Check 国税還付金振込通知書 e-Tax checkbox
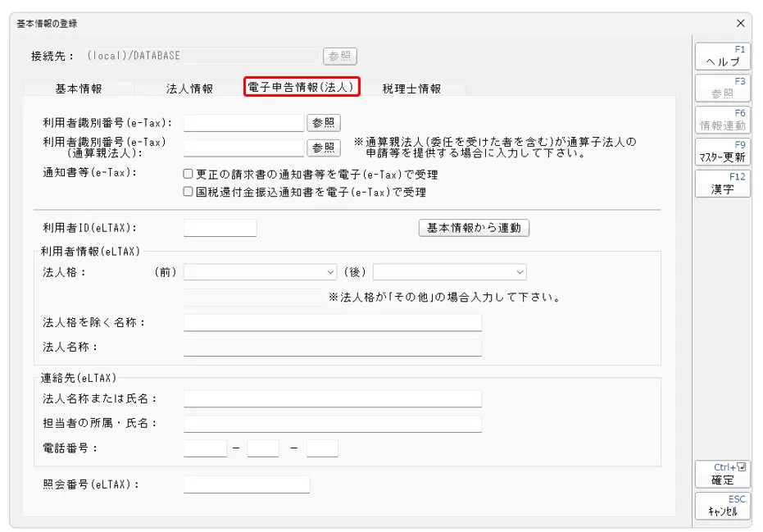Screen dimensions: 763x532 pos(188,191)
